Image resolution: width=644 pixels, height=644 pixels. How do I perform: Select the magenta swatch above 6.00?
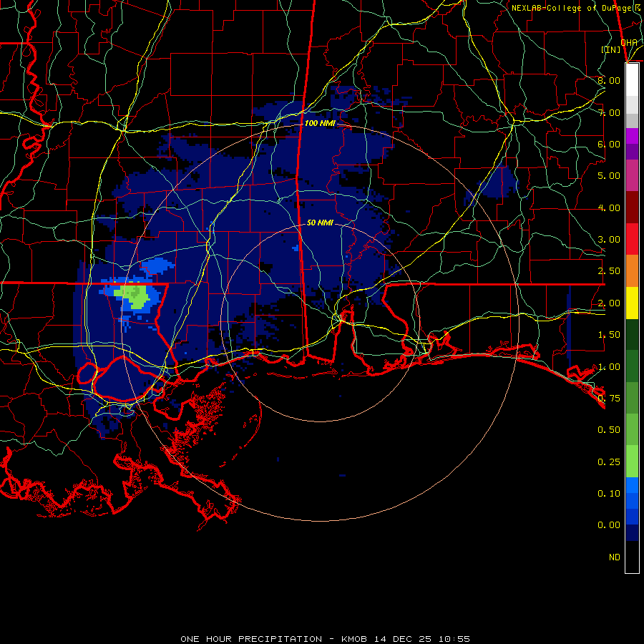[632, 136]
